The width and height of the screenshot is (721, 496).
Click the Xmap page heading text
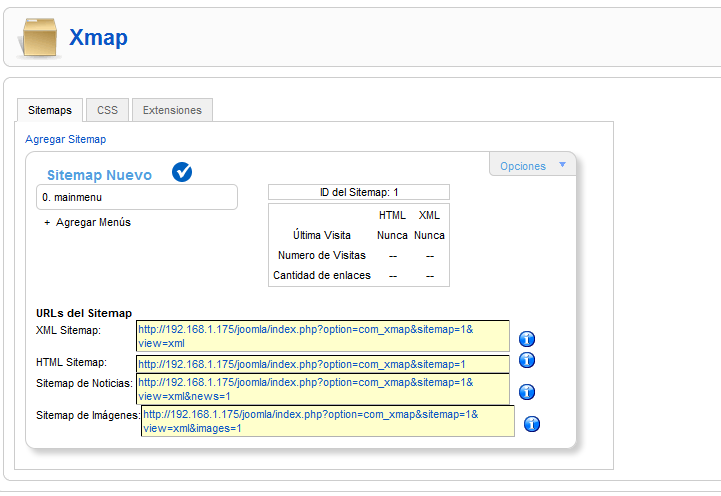(98, 38)
